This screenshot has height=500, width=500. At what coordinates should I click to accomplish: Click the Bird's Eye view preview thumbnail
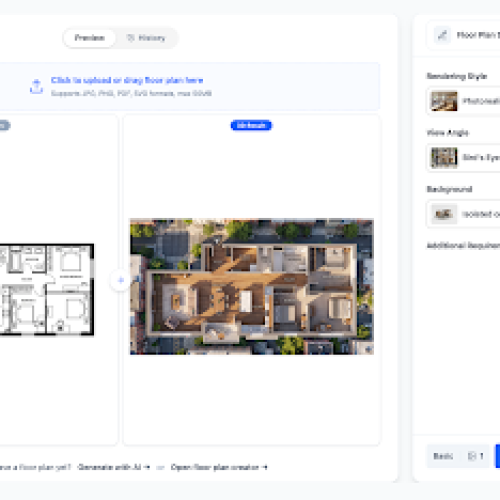pyautogui.click(x=444, y=157)
